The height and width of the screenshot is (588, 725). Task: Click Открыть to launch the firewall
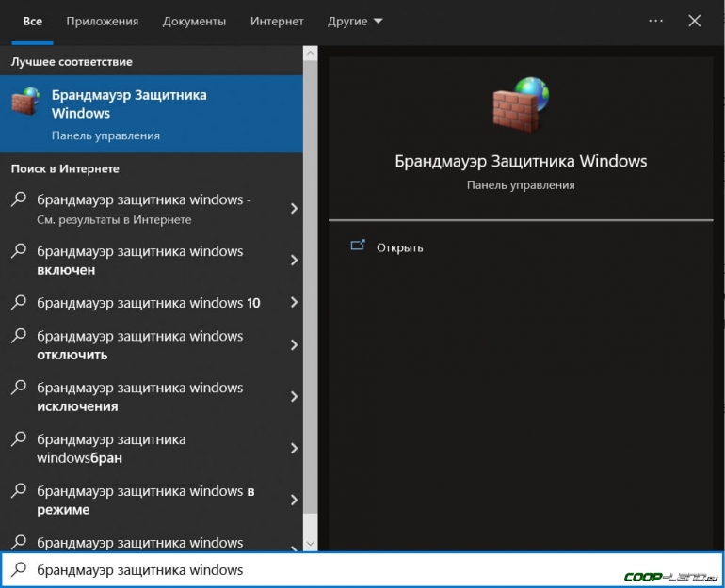pos(399,247)
